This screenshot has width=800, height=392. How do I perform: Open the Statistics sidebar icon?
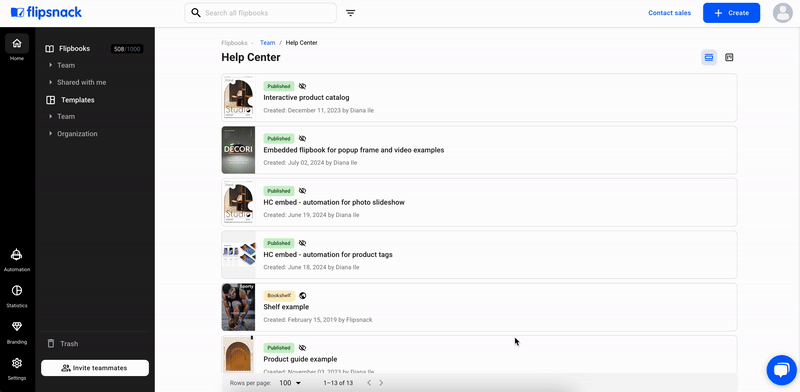[x=17, y=290]
